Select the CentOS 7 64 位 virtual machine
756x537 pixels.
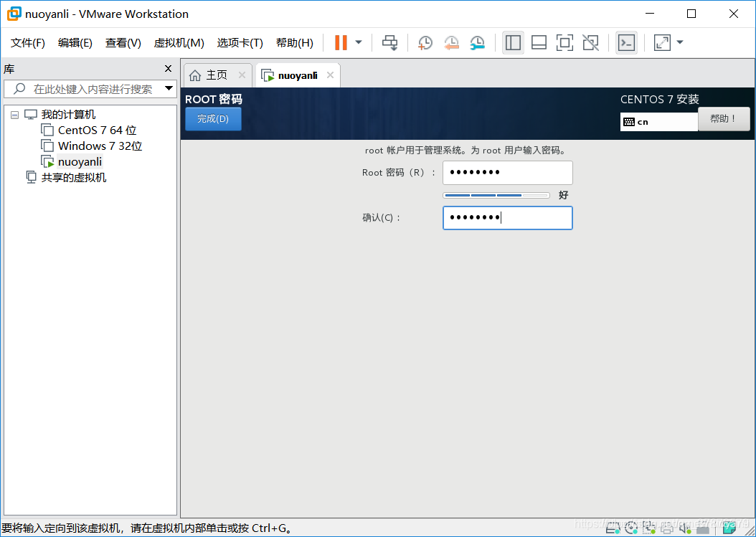[x=97, y=130]
